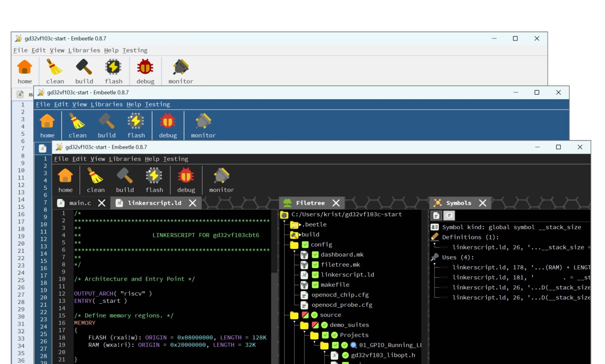This screenshot has height=364, width=605.
Task: Click the monitor plug icon in the blue window
Action: pos(203,121)
